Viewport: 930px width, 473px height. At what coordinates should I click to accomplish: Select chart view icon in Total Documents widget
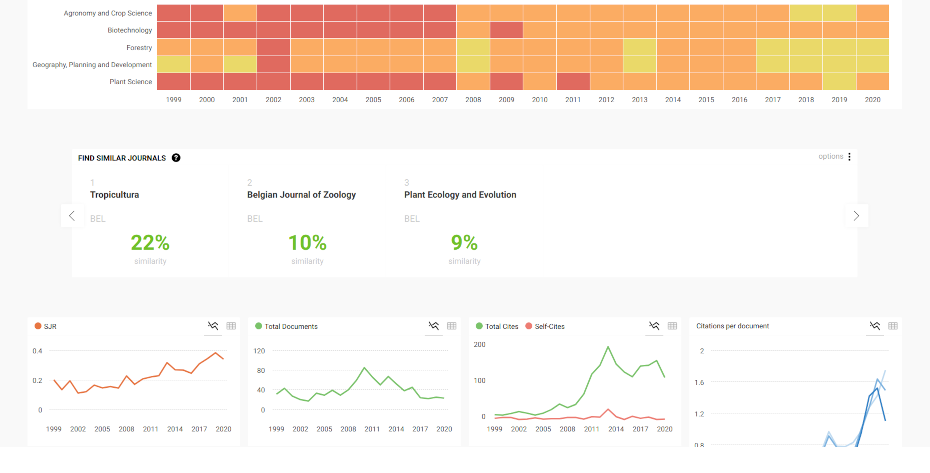(x=434, y=326)
